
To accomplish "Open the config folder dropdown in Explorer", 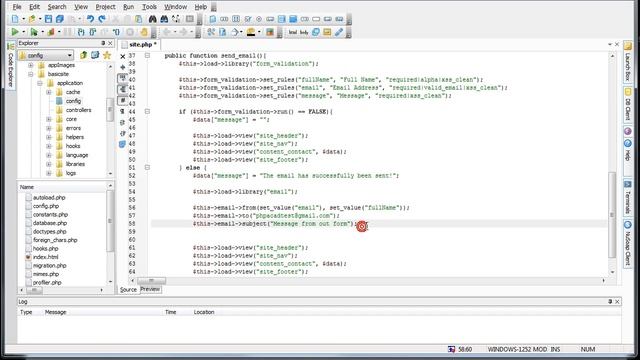I will click(x=70, y=55).
